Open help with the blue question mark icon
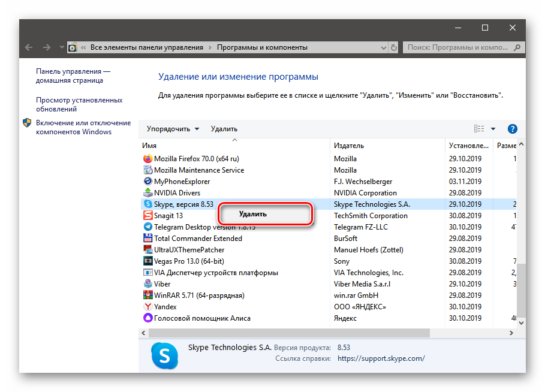 [x=512, y=129]
